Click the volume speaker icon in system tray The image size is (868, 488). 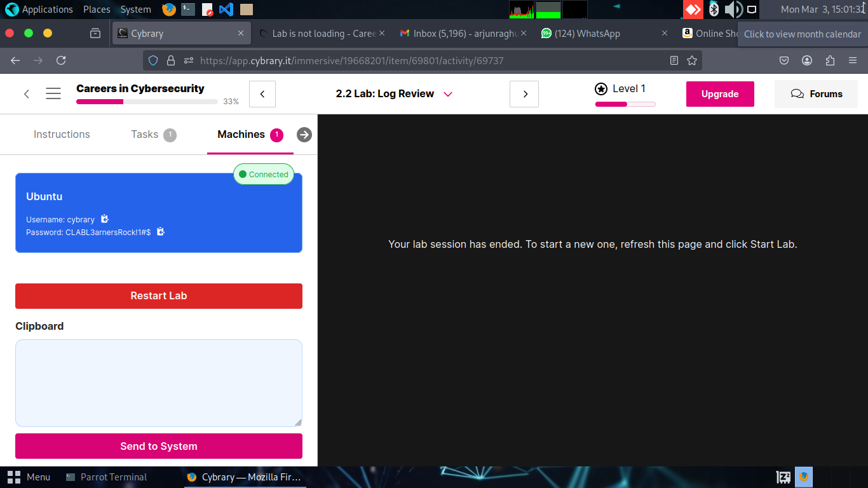733,10
